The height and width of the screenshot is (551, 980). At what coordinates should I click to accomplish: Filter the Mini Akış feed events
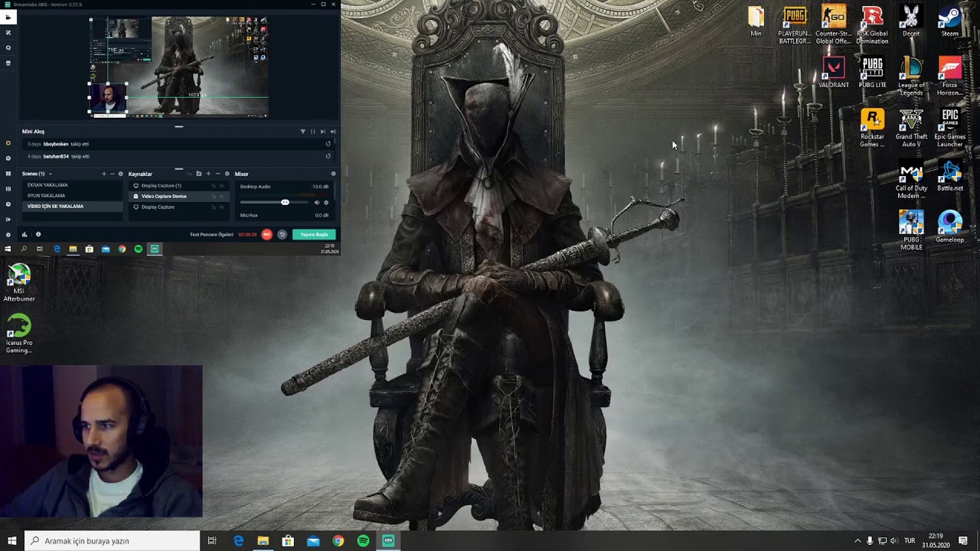[303, 132]
